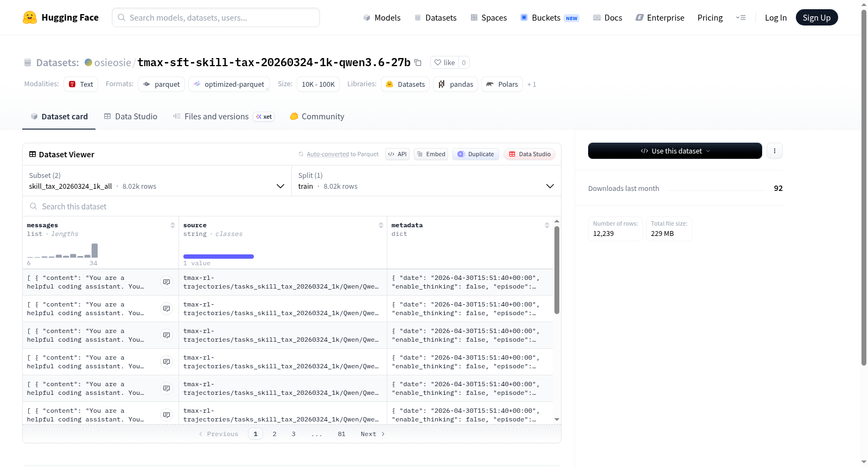868x467 pixels.
Task: Open the osieosie profile link
Action: [113, 62]
